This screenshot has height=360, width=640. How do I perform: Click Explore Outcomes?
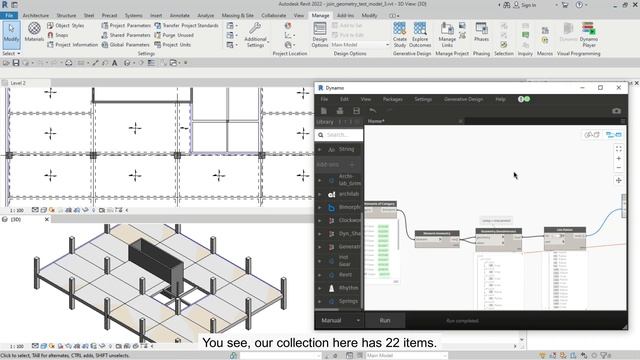(x=420, y=35)
